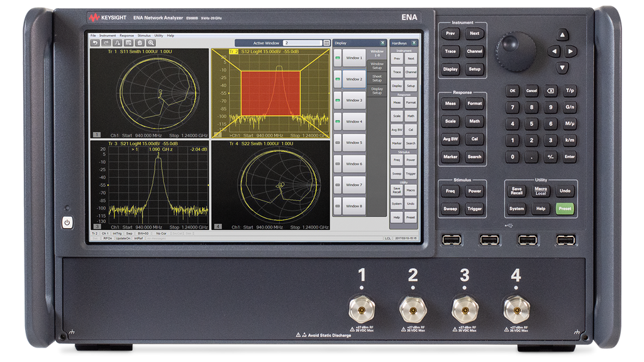Click the Undo arrow icon in the toolbar
This screenshot has width=644, height=362.
point(94,42)
